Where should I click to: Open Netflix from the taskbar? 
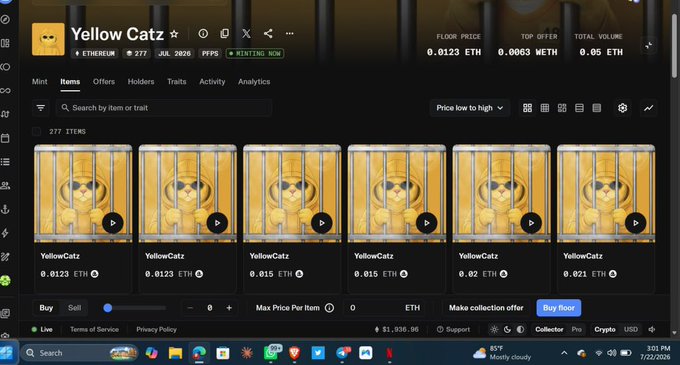pos(389,353)
